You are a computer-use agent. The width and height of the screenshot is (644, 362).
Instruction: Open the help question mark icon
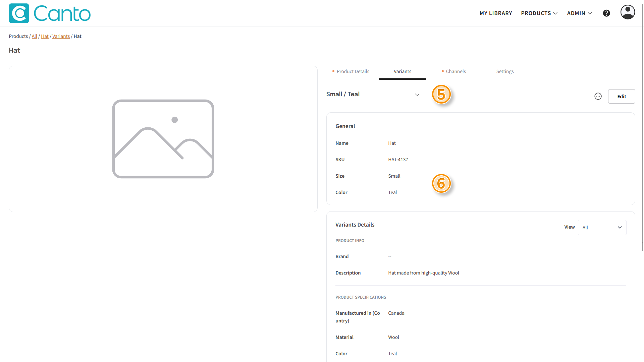(606, 13)
